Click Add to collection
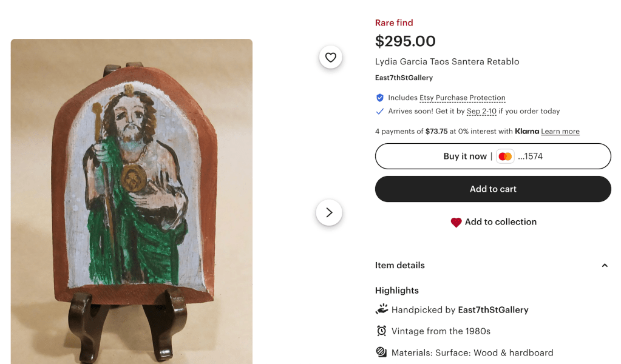The image size is (621, 364). (500, 222)
